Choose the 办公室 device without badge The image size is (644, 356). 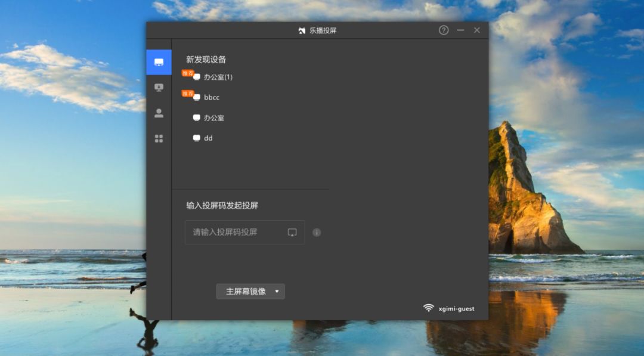point(214,118)
